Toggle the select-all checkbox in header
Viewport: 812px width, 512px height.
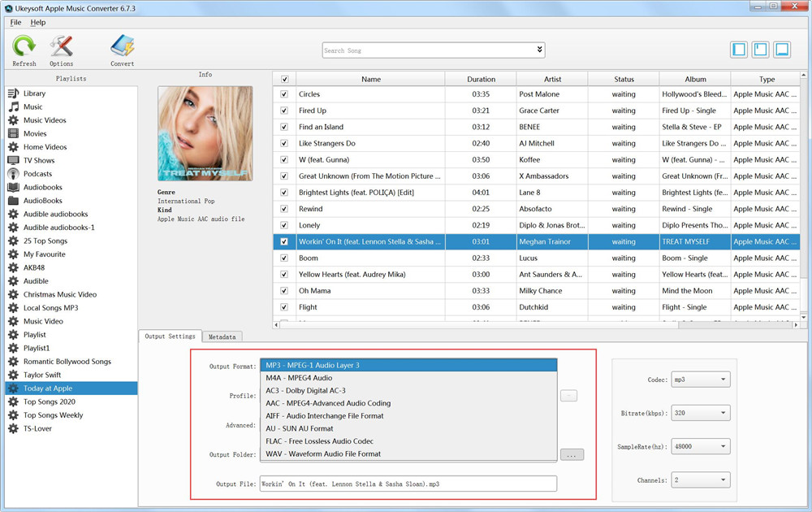point(284,80)
